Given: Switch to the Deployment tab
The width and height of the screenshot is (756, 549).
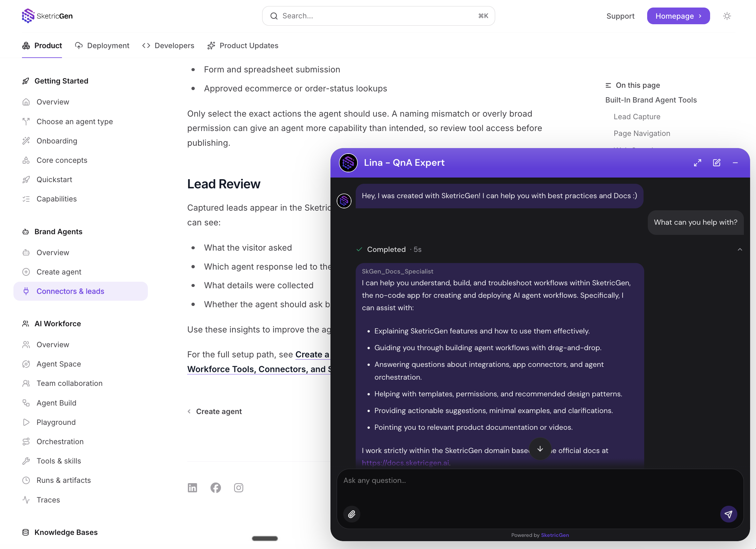Looking at the screenshot, I should tap(102, 46).
